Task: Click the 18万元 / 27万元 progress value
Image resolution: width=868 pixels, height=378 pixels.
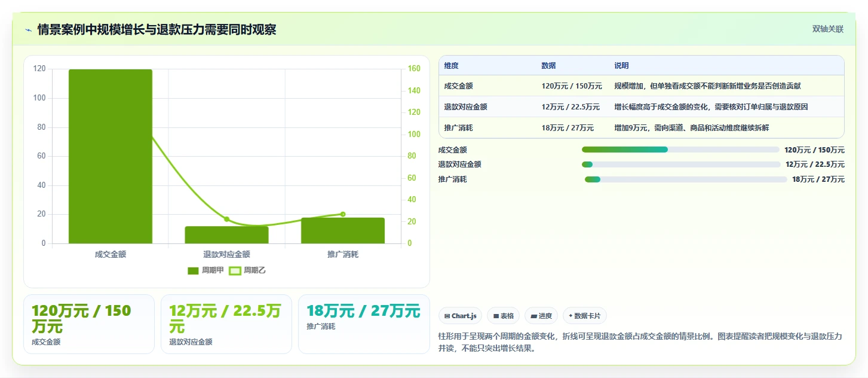Action: click(x=818, y=179)
